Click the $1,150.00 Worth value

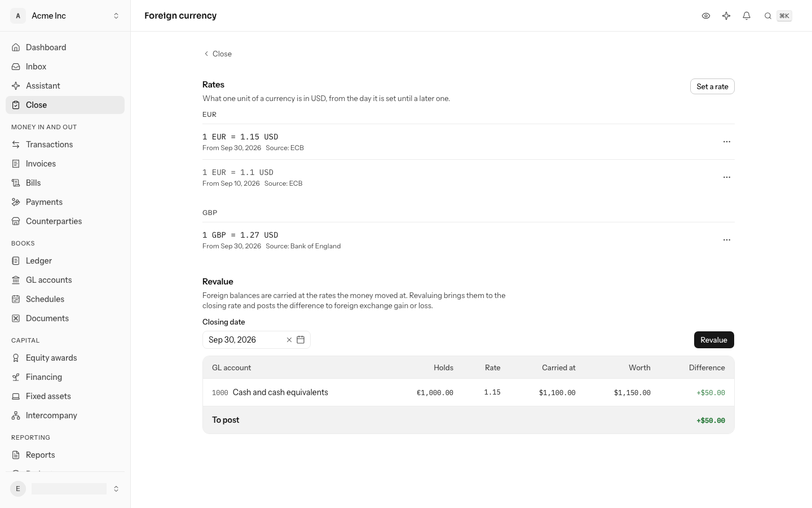point(632,393)
